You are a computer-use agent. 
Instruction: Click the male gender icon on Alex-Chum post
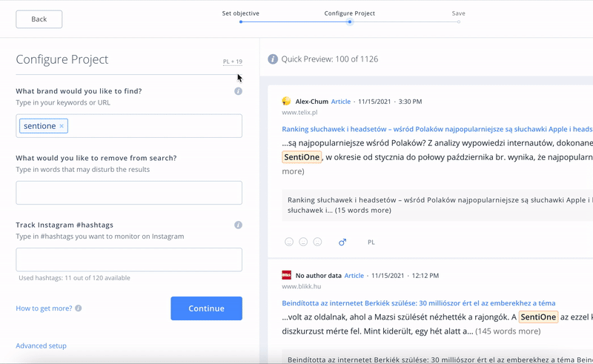(x=342, y=242)
